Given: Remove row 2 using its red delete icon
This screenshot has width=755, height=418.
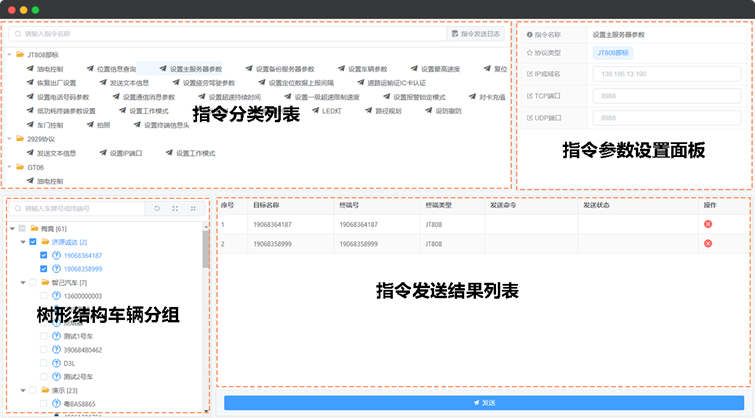Looking at the screenshot, I should [708, 243].
